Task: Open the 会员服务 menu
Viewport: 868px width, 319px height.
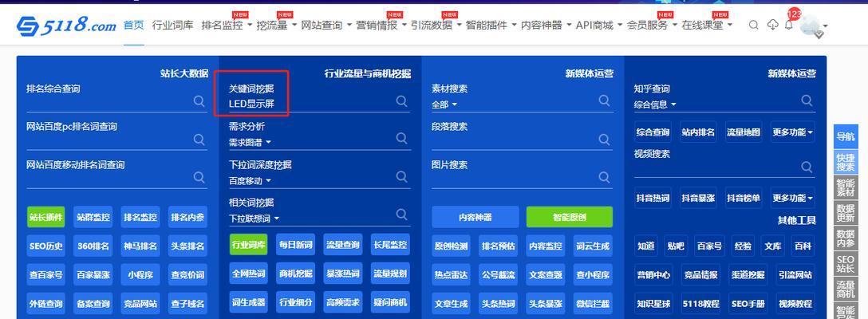Action: tap(652, 25)
